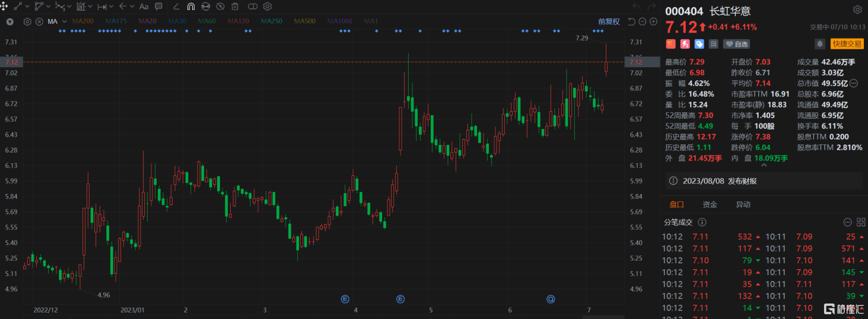Select the crosshair move cursor tool
This screenshot has height=319, width=868.
click(5, 7)
